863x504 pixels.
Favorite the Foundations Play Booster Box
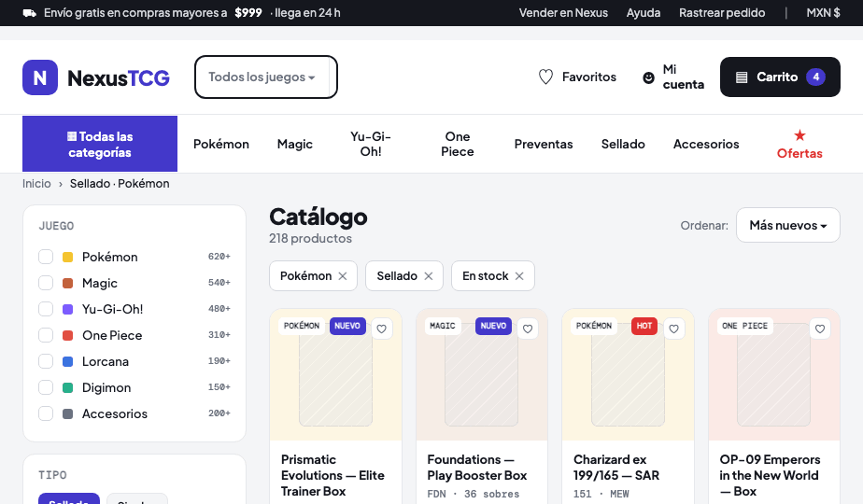click(528, 329)
